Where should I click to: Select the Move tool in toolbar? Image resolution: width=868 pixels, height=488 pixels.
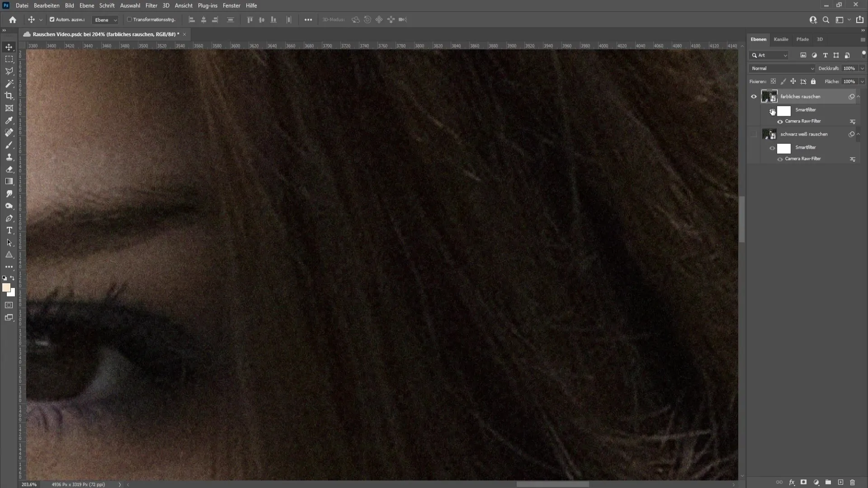9,47
